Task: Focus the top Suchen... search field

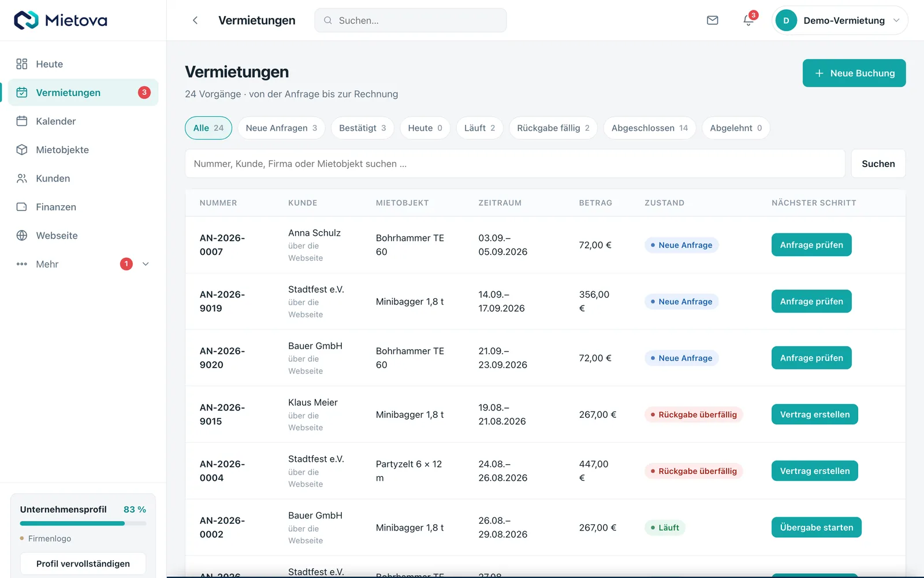Action: [x=411, y=20]
